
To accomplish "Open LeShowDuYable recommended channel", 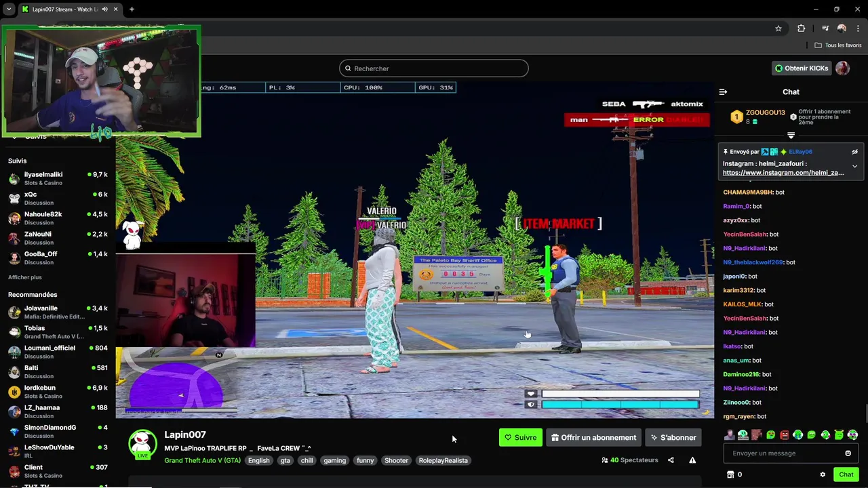I will click(58, 451).
